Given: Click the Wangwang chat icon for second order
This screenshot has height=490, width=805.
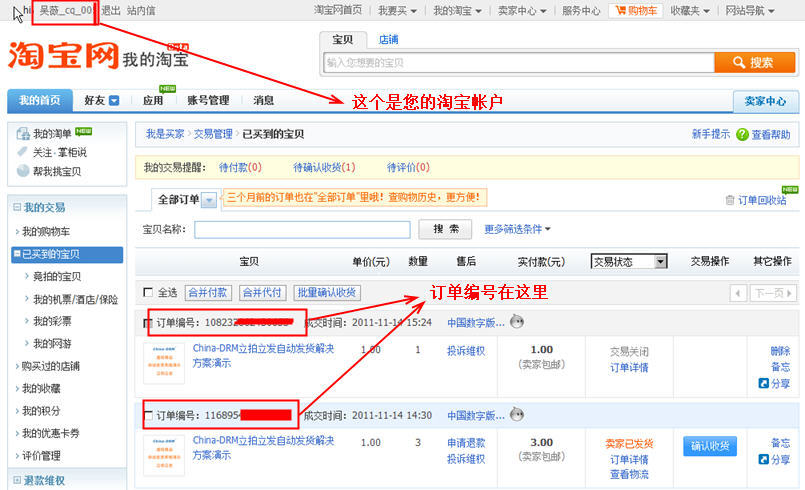Looking at the screenshot, I should tap(517, 414).
